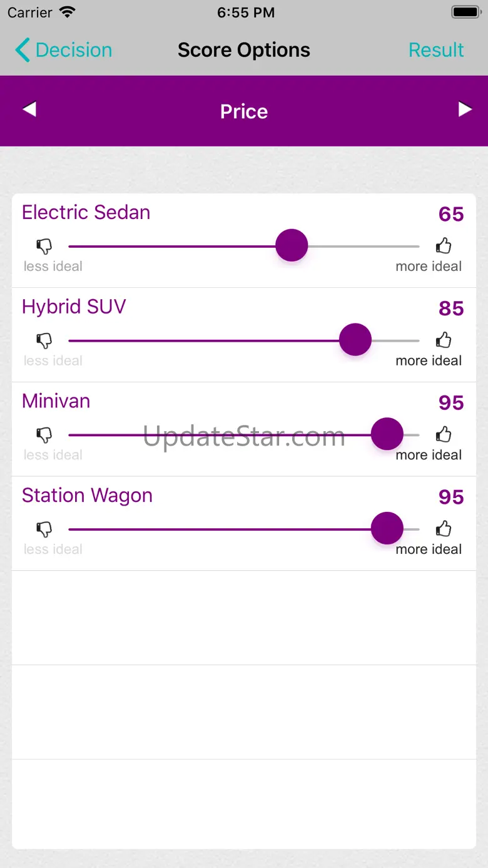Click the Minivan slider knob

click(x=387, y=434)
